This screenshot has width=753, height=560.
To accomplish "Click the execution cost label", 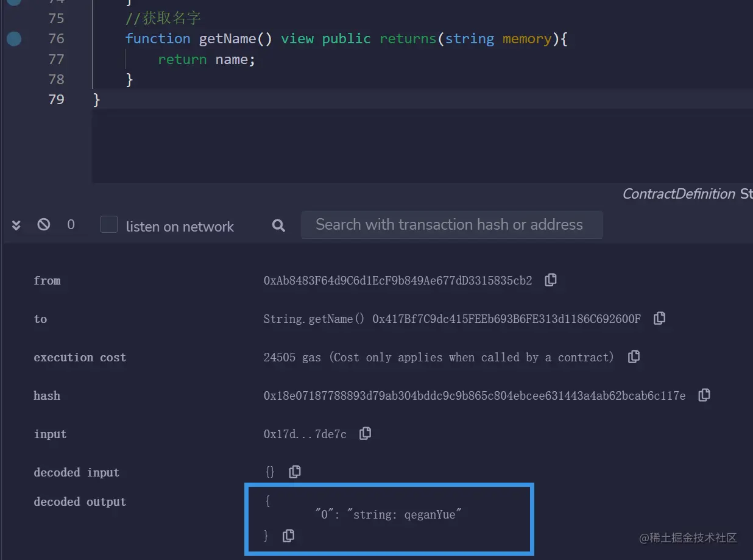I will coord(80,357).
